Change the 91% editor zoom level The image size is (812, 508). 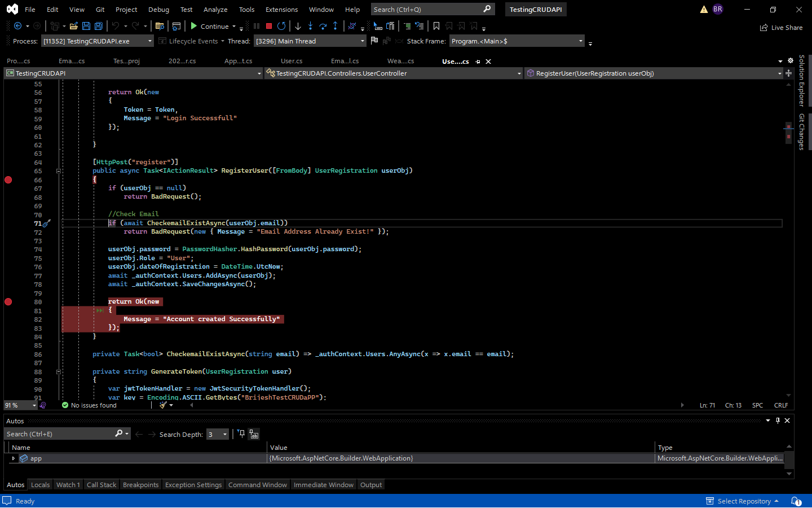click(20, 405)
